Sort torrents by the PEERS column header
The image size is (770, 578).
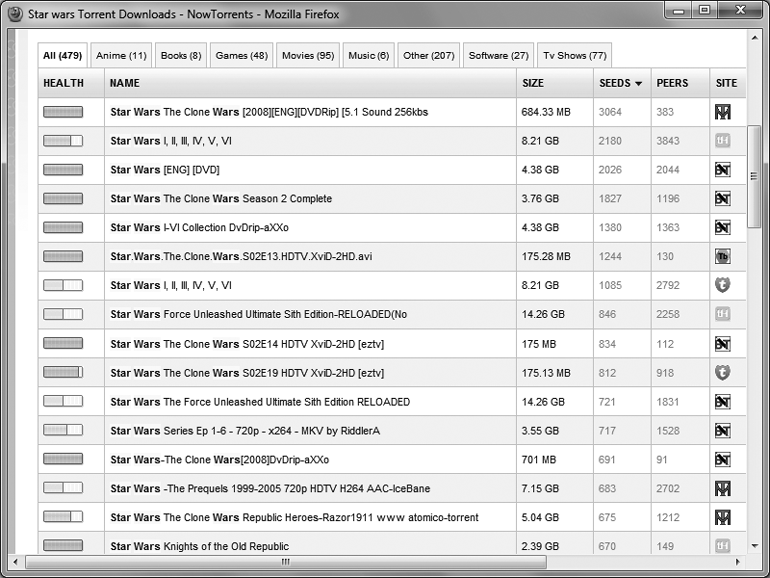[x=672, y=83]
